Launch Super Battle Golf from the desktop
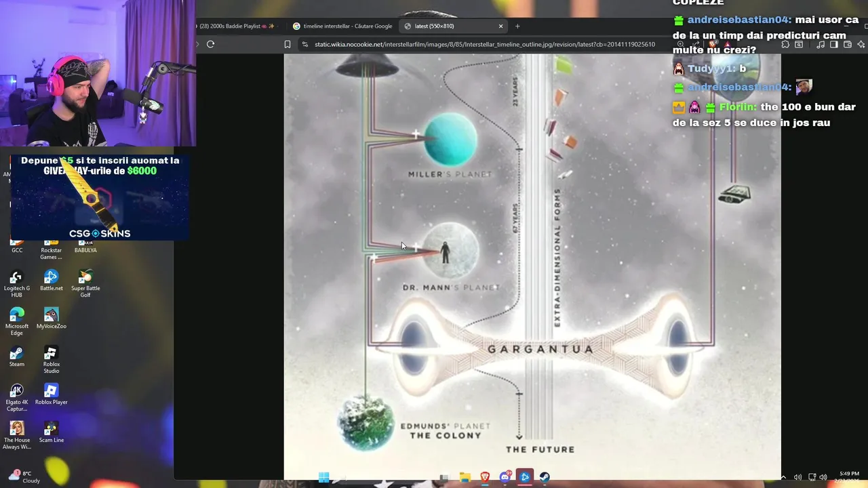The image size is (868, 488). coord(85,283)
